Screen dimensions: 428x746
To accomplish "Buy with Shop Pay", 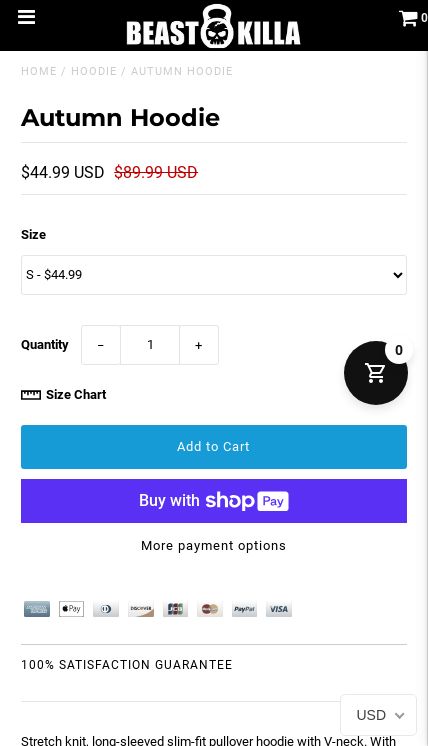I will tap(214, 501).
